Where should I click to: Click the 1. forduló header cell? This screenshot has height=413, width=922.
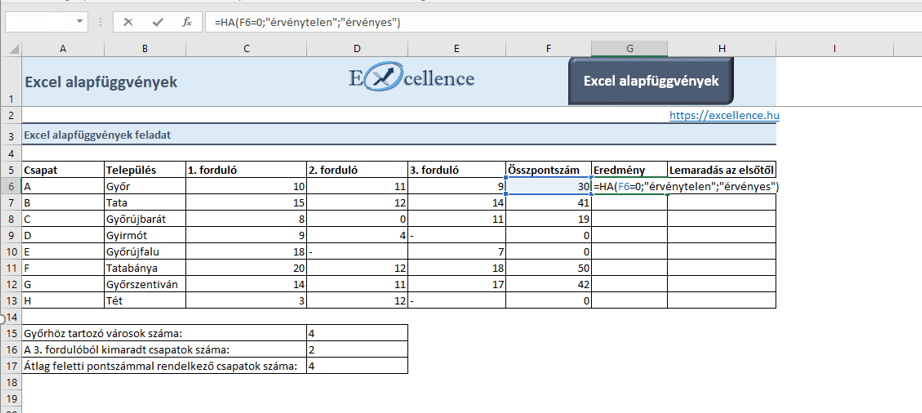click(x=246, y=171)
